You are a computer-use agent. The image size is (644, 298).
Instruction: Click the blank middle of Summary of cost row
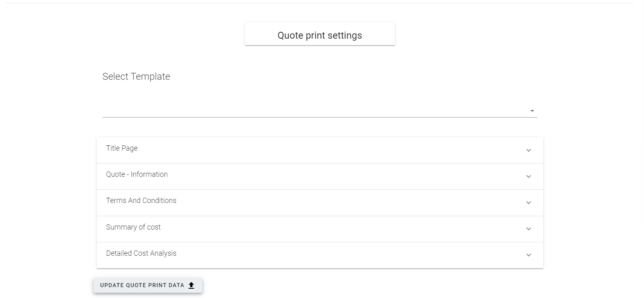point(320,229)
